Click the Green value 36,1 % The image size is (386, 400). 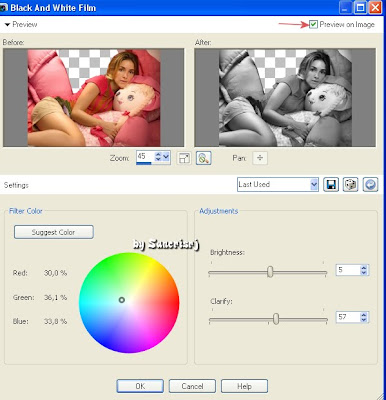[x=55, y=297]
